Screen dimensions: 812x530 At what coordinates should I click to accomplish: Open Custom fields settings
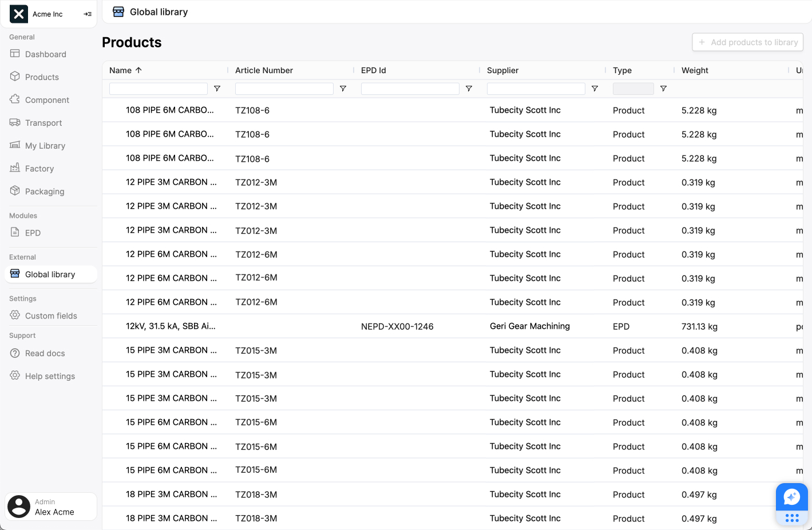51,316
